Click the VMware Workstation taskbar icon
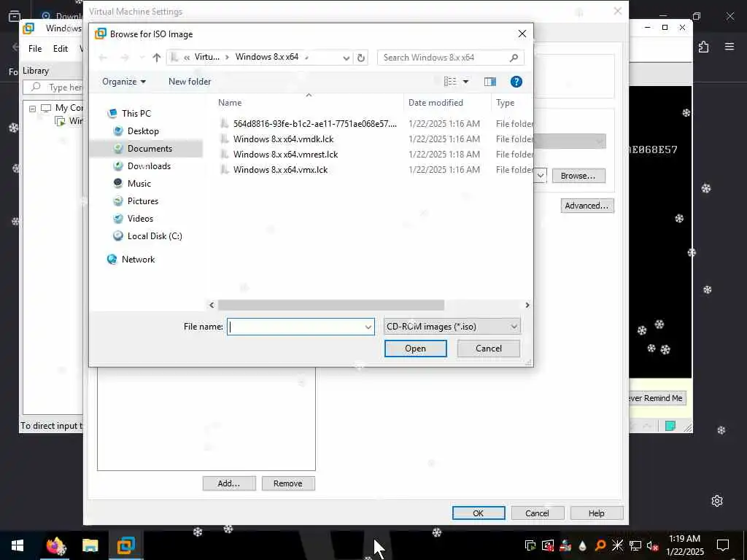The image size is (747, 560). pyautogui.click(x=125, y=545)
